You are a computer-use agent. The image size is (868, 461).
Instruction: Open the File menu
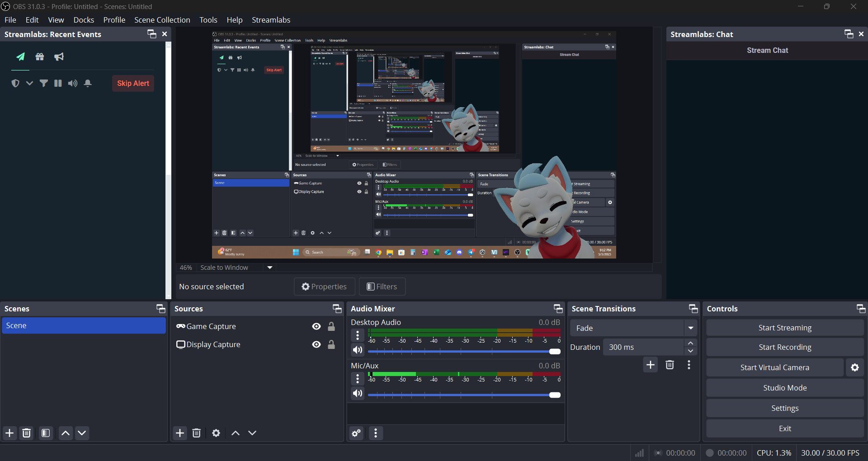click(10, 20)
